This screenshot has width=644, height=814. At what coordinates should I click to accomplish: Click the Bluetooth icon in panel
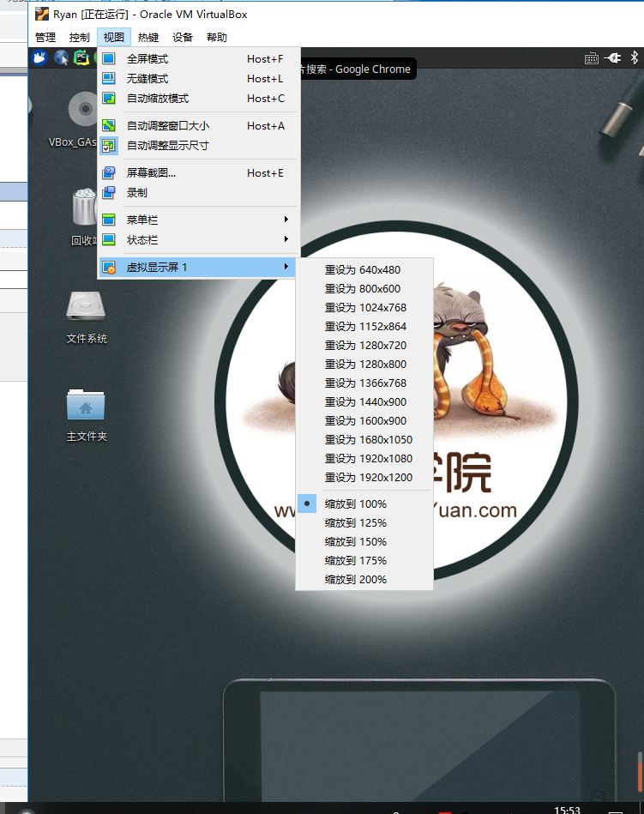coord(635,57)
